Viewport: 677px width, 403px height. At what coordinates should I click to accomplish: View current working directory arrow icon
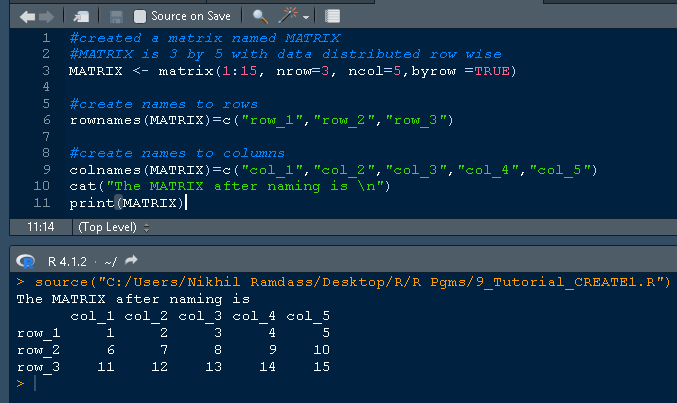point(131,260)
